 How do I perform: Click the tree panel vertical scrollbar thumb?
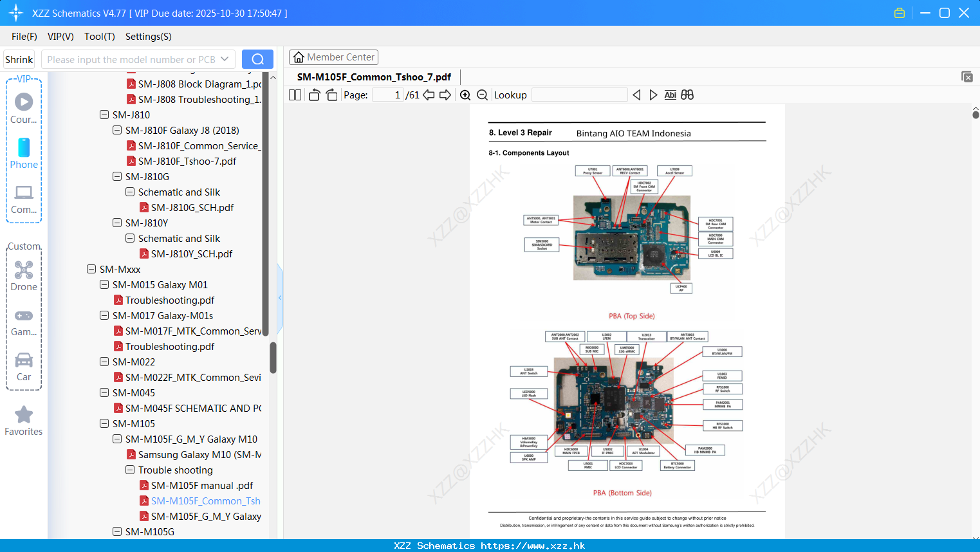273,357
